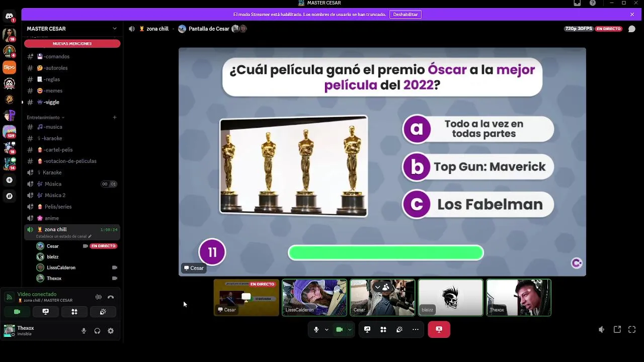The width and height of the screenshot is (644, 362).
Task: Open the -votacion-de-peliculas channel
Action: click(72, 161)
